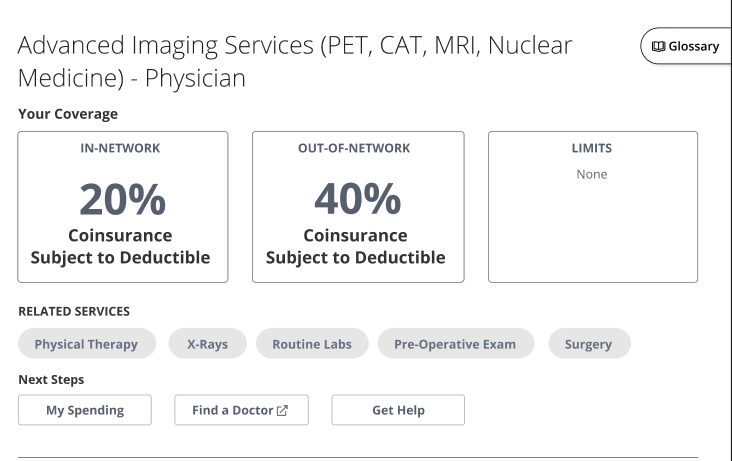Open the Pre-Operative Exam related service

coord(455,344)
